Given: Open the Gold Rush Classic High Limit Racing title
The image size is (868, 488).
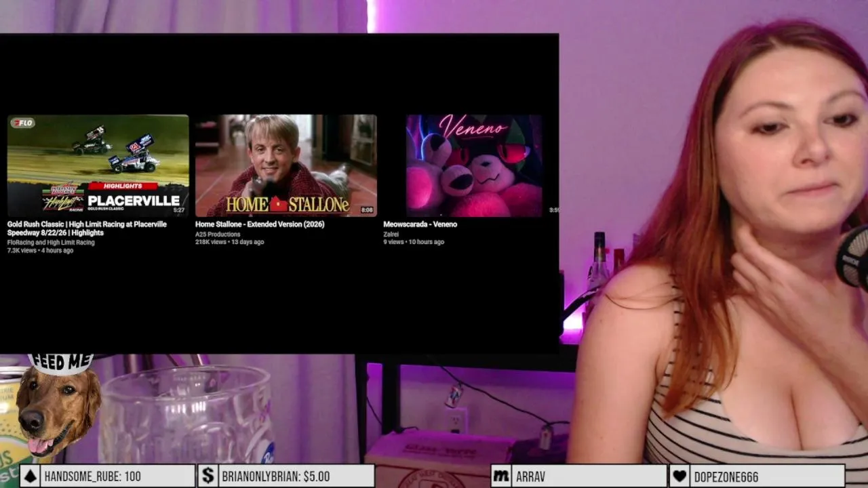Looking at the screenshot, I should [x=87, y=228].
